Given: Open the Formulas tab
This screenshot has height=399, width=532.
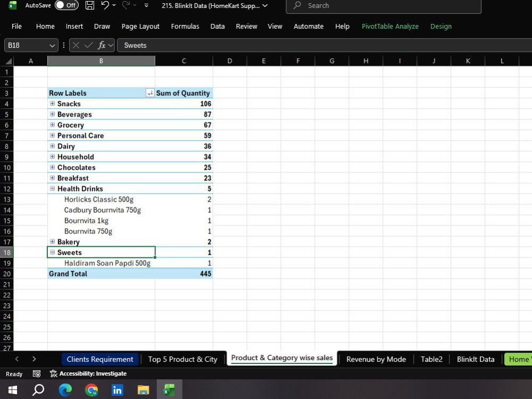Looking at the screenshot, I should [185, 27].
